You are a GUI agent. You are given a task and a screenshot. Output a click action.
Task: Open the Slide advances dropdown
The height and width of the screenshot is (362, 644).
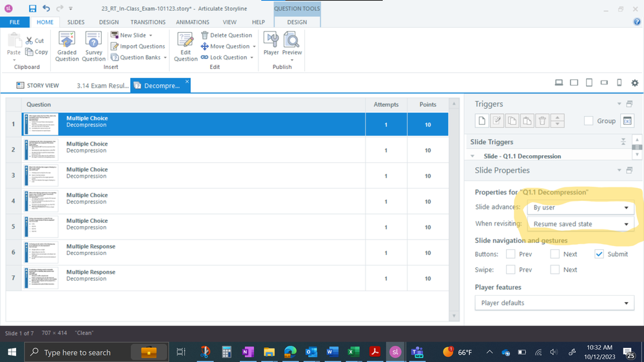pyautogui.click(x=580, y=207)
